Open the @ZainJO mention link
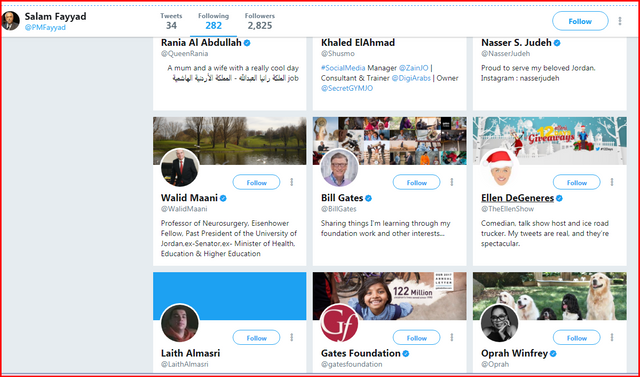 tap(413, 68)
